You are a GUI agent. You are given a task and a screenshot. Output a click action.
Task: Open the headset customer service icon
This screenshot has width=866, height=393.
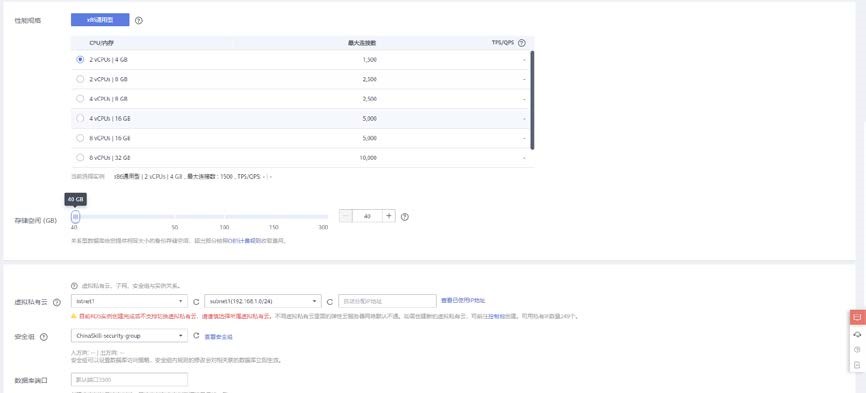tap(857, 334)
